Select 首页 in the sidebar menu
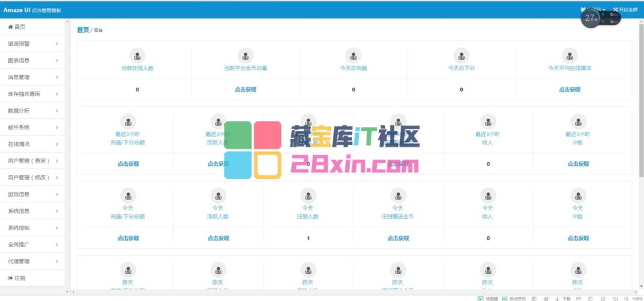 pos(32,26)
